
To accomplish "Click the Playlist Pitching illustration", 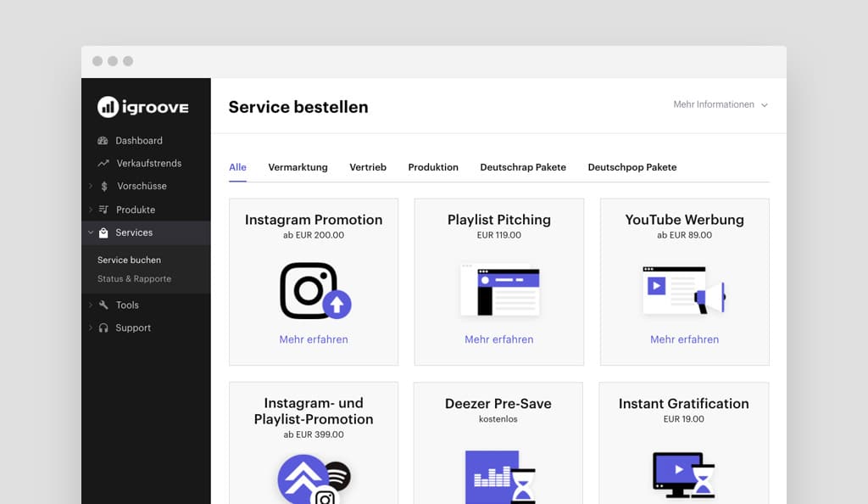I will pos(499,289).
